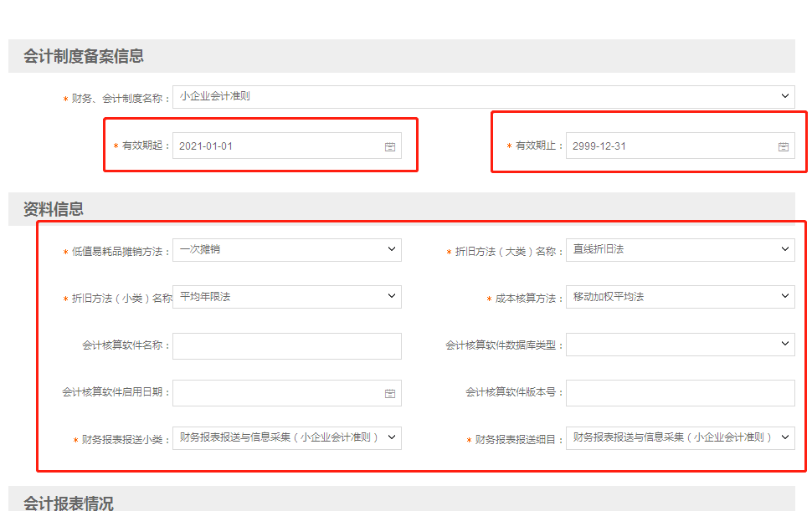The image size is (812, 511).
Task: Click the chevron on 成本核算方法 dropdown
Action: coord(784,296)
